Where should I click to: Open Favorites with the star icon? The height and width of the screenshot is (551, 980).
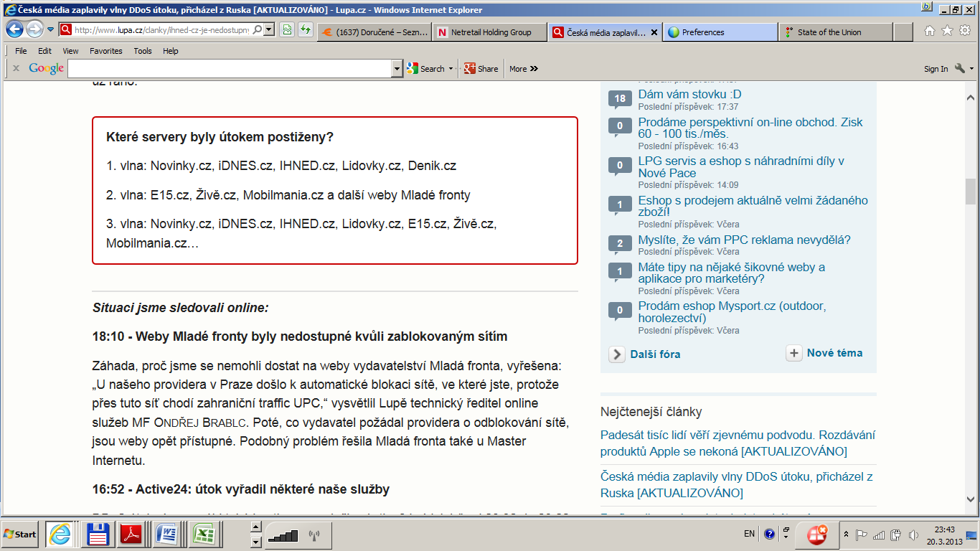coord(947,30)
